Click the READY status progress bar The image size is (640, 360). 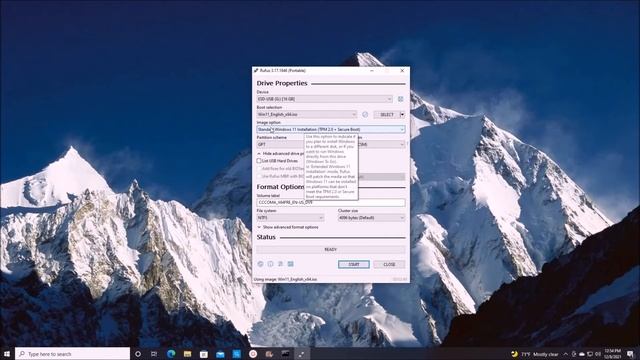[x=331, y=249]
